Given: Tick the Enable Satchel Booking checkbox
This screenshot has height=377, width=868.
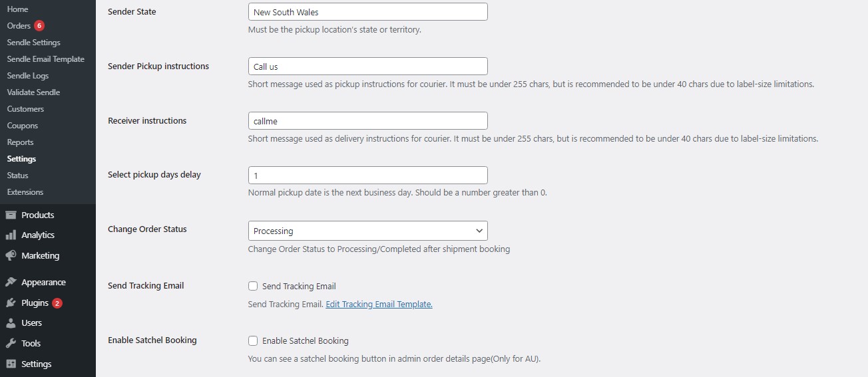Looking at the screenshot, I should (253, 341).
